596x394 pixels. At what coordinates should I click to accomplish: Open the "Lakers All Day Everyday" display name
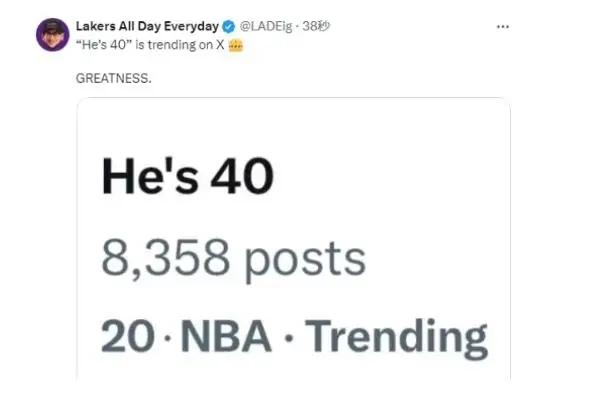click(x=147, y=26)
